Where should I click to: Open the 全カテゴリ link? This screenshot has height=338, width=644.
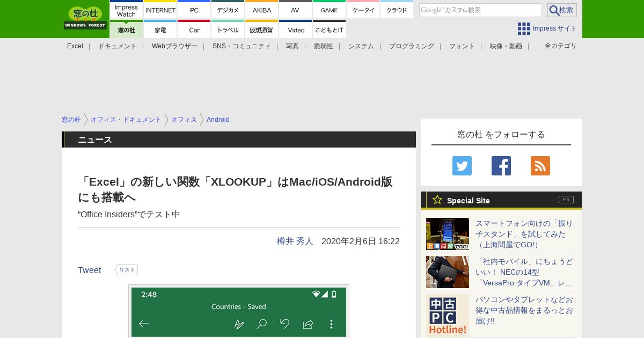pyautogui.click(x=561, y=46)
